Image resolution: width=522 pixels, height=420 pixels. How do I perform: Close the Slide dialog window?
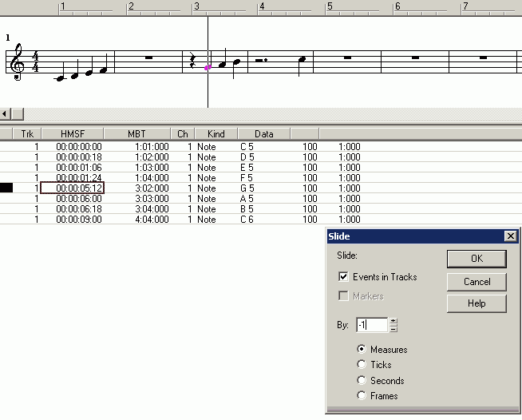(510, 236)
